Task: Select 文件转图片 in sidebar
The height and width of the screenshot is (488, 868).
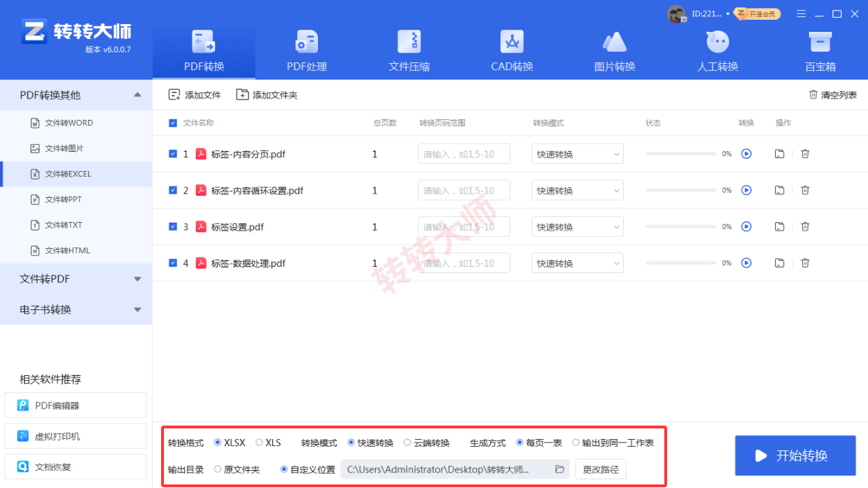Action: [x=76, y=148]
